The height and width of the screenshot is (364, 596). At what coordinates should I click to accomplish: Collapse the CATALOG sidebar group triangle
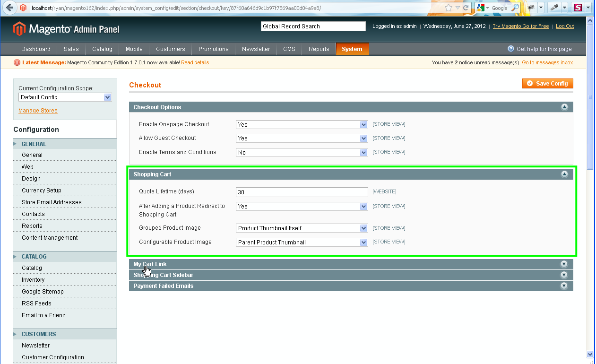click(16, 257)
